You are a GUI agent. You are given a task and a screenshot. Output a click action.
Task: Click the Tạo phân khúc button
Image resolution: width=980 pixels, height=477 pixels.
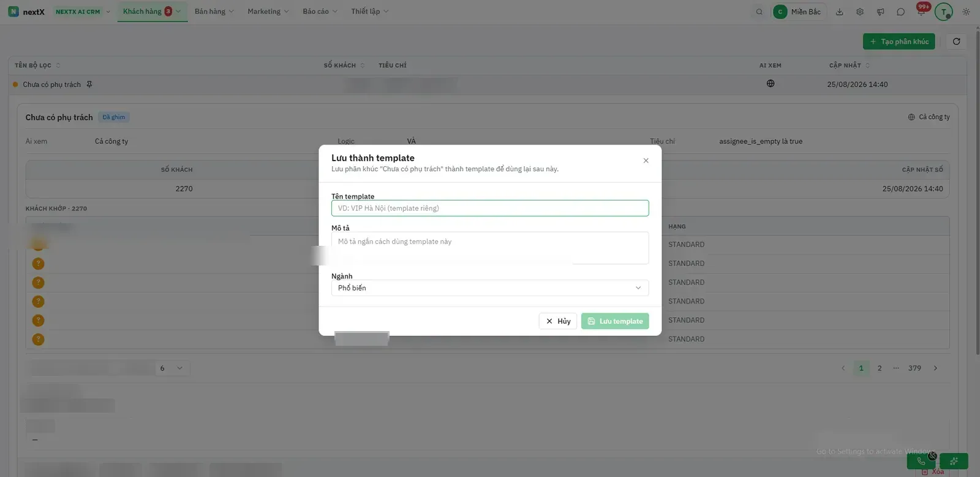(x=899, y=42)
